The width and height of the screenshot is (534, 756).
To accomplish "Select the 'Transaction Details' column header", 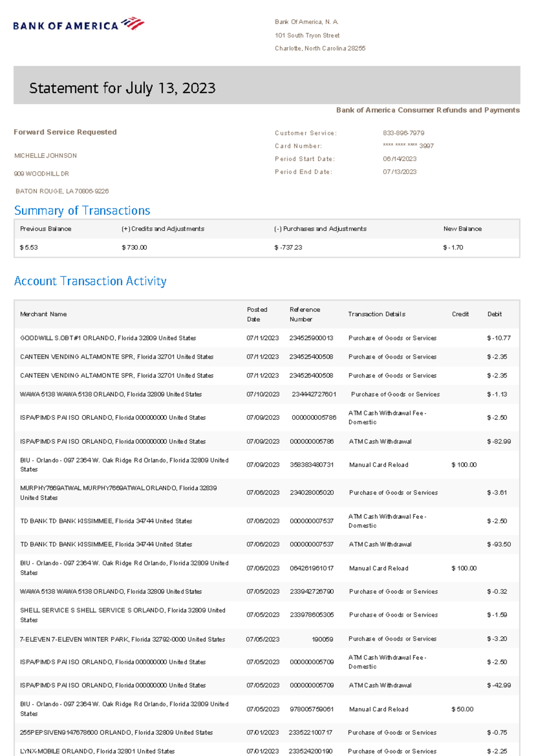I will pyautogui.click(x=376, y=314).
